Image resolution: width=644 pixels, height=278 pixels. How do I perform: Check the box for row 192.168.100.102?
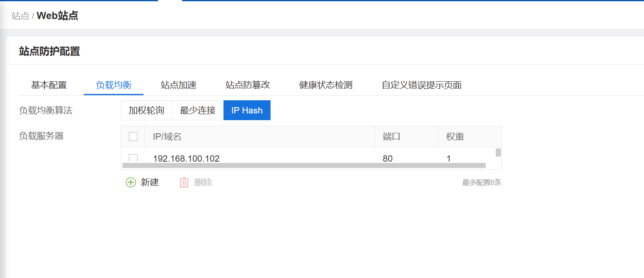pos(133,158)
